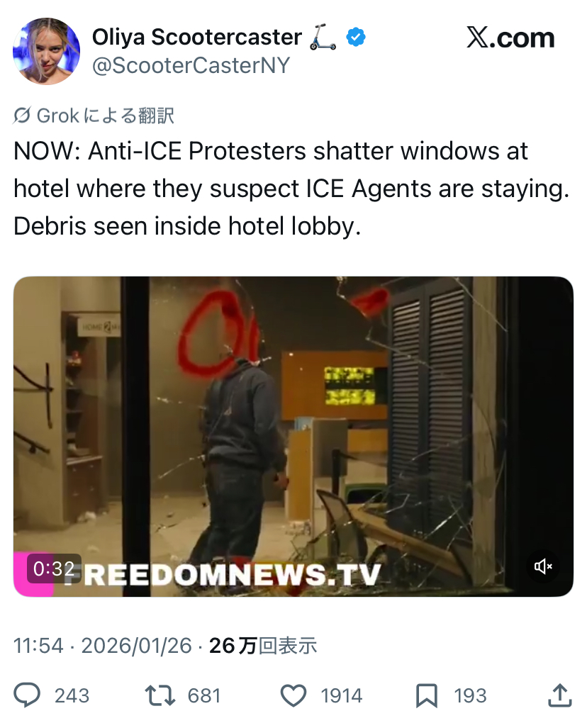Open the @ScooterCasterNY handle link
This screenshot has height=728, width=587.
point(191,65)
